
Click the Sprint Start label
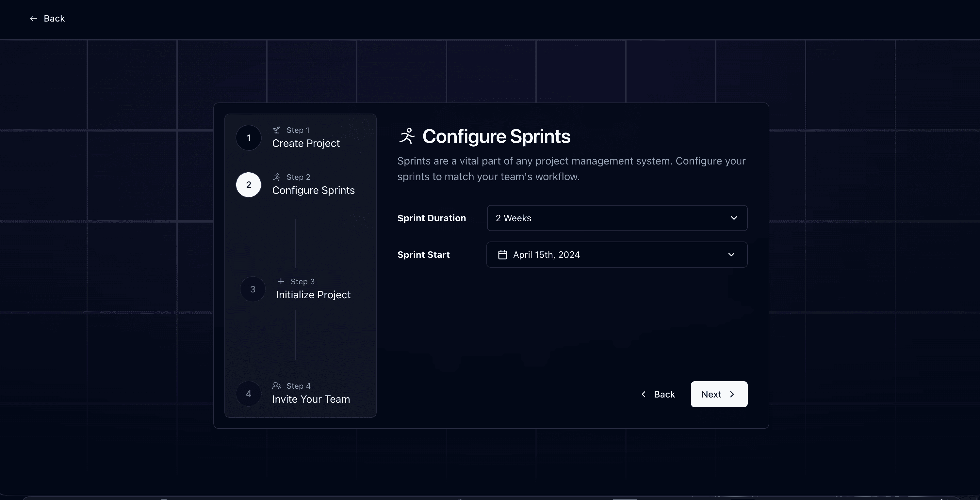click(423, 255)
